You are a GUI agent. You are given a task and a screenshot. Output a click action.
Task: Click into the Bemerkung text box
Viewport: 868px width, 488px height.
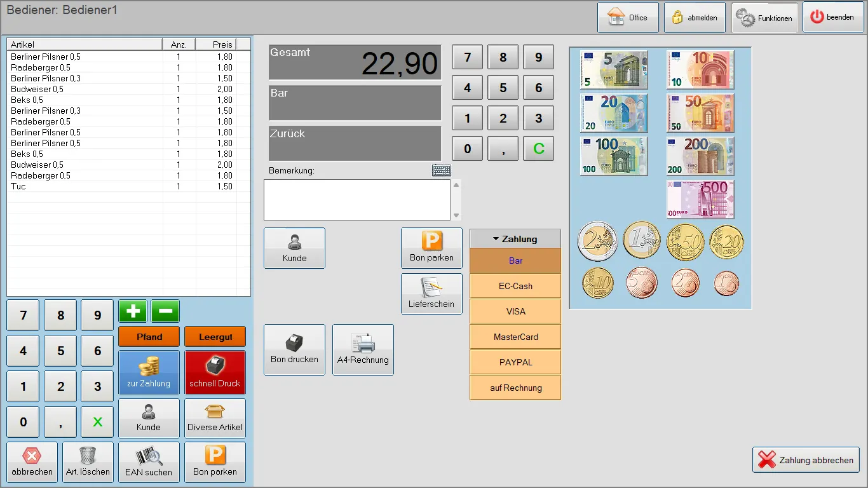point(357,200)
